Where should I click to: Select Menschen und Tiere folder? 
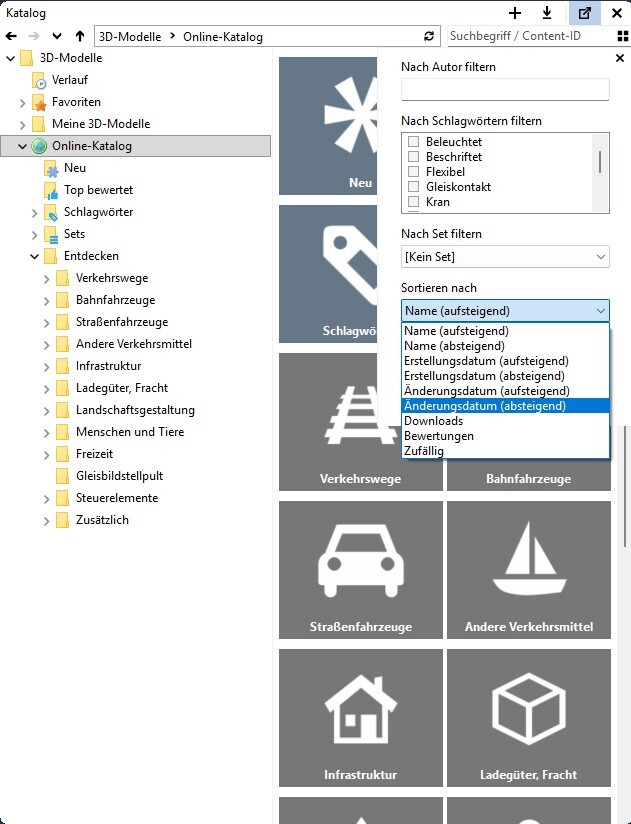[130, 432]
